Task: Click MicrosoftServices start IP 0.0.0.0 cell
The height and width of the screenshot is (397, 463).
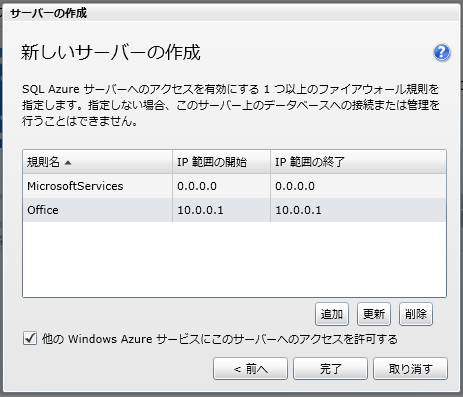Action: [x=221, y=186]
